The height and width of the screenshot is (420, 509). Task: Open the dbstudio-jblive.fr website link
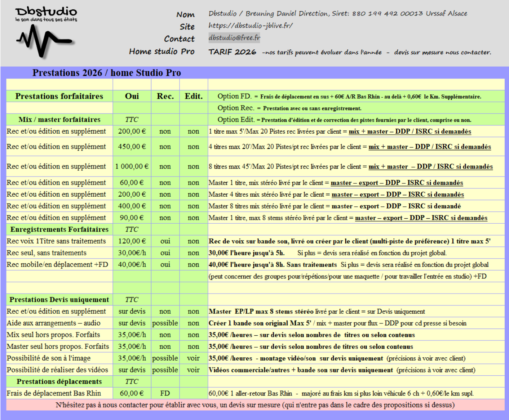coord(251,26)
